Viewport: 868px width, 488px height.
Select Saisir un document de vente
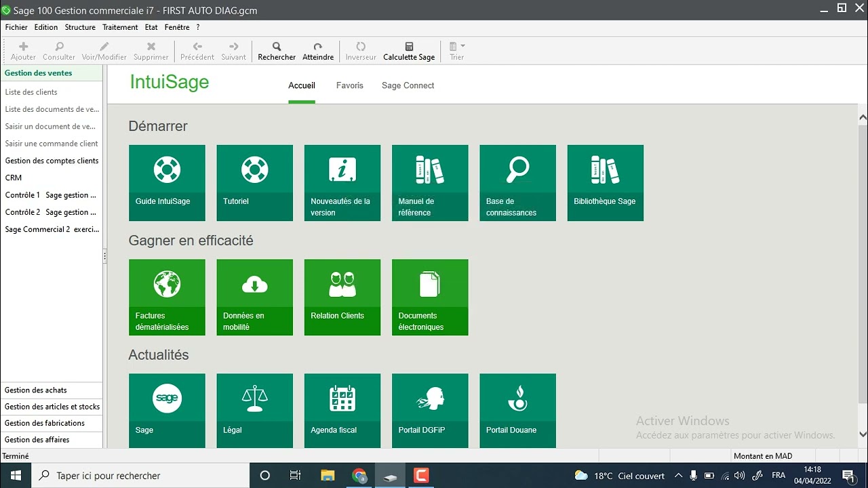[50, 126]
